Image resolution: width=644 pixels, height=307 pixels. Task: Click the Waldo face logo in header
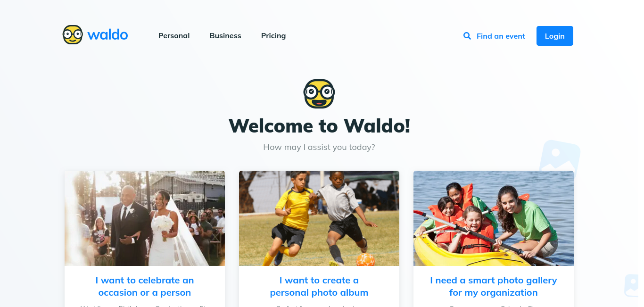coord(73,35)
